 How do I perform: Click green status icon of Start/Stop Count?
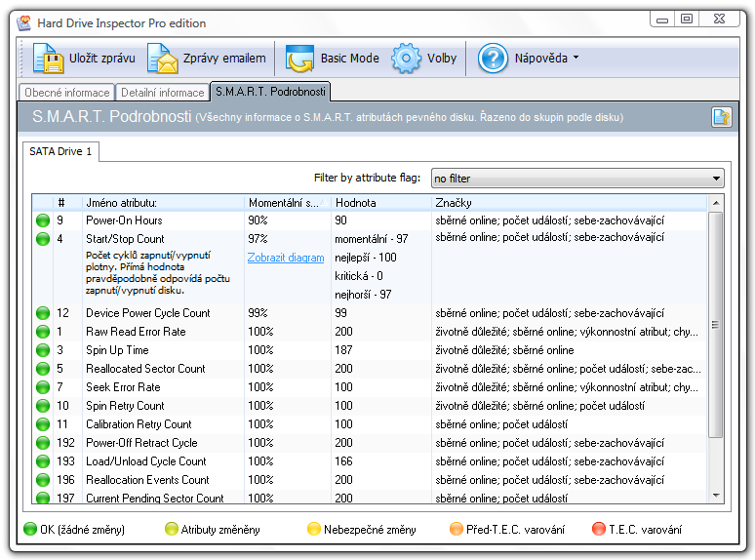43,239
